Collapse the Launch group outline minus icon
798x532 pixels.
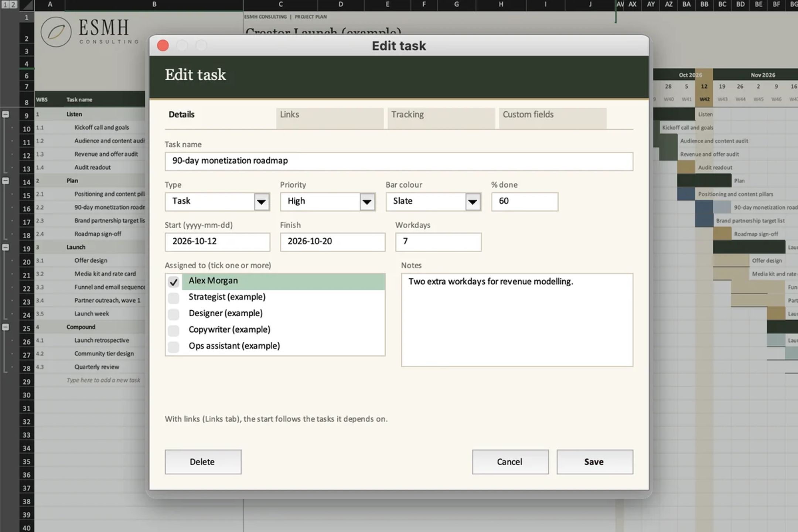(x=6, y=247)
